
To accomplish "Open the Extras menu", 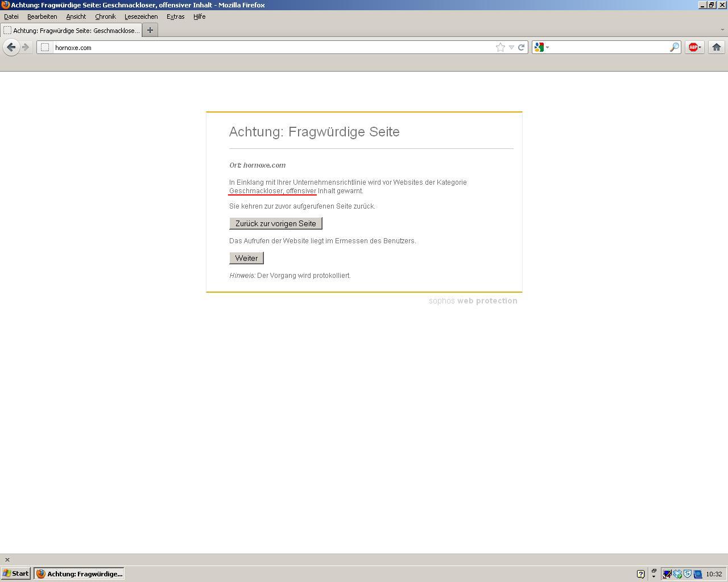I will (x=175, y=16).
